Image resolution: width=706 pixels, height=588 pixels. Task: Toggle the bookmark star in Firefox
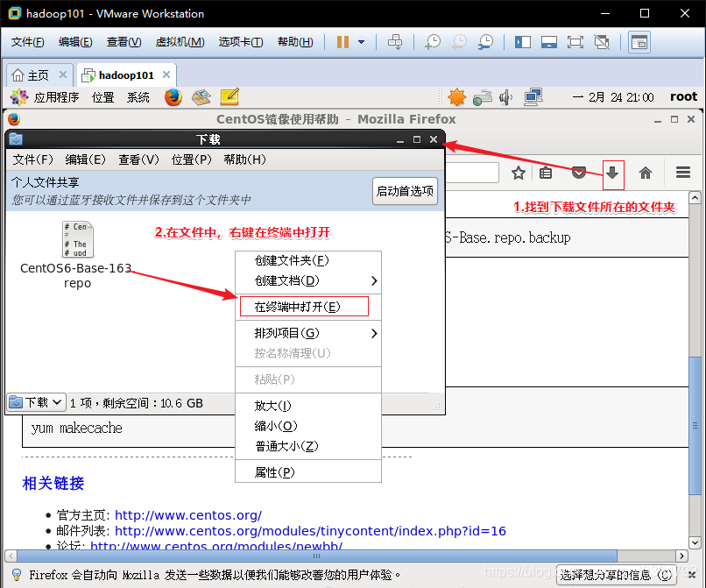pos(518,174)
